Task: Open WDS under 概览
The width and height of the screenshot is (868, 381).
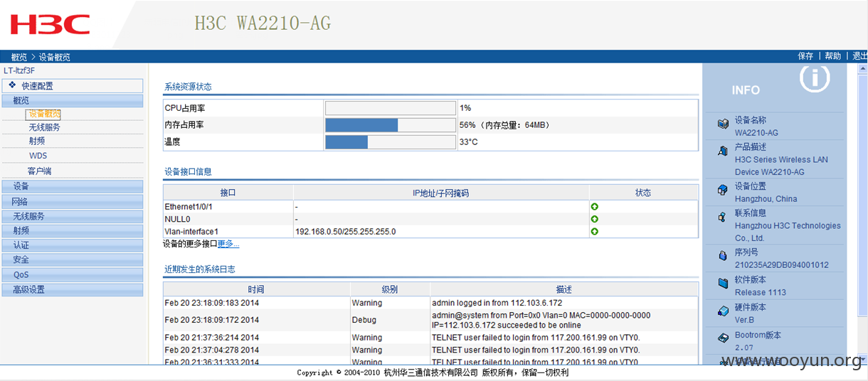Action: pos(38,156)
